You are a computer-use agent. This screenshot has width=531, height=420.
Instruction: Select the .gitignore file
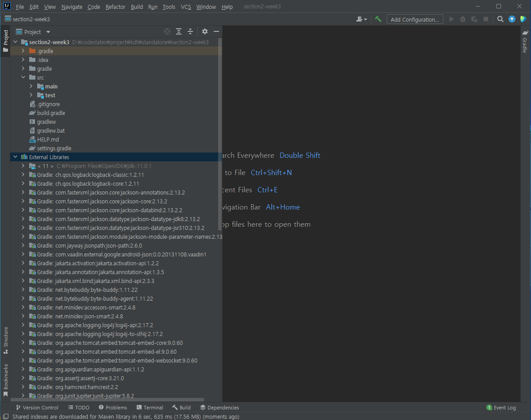pos(44,104)
